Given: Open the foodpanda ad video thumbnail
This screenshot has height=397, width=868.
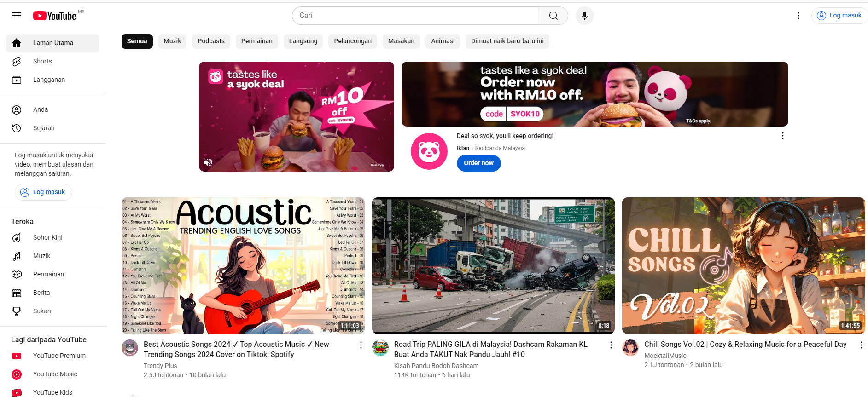Looking at the screenshot, I should [x=297, y=116].
